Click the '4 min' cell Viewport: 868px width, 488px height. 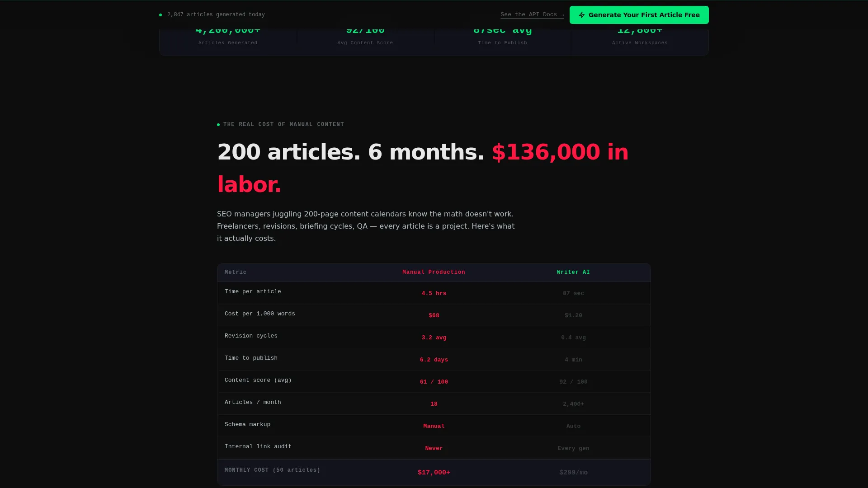click(x=573, y=360)
